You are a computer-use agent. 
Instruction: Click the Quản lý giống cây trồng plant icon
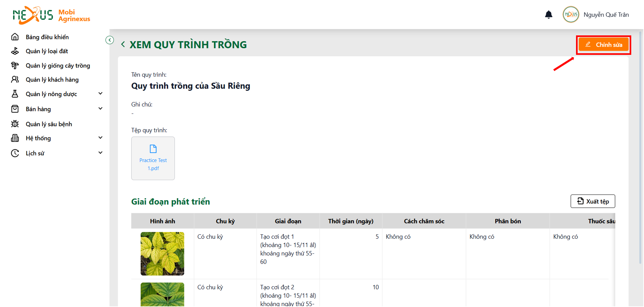click(15, 66)
